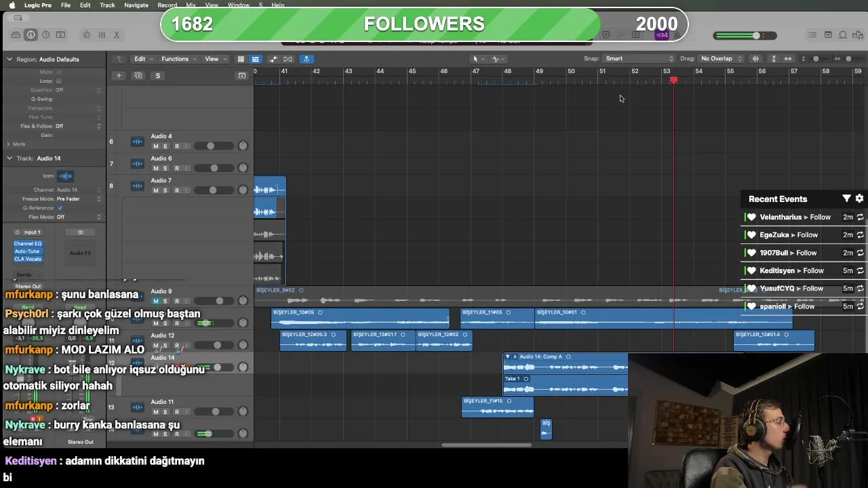
Task: Open the Drag No Overlap dropdown
Action: (721, 59)
